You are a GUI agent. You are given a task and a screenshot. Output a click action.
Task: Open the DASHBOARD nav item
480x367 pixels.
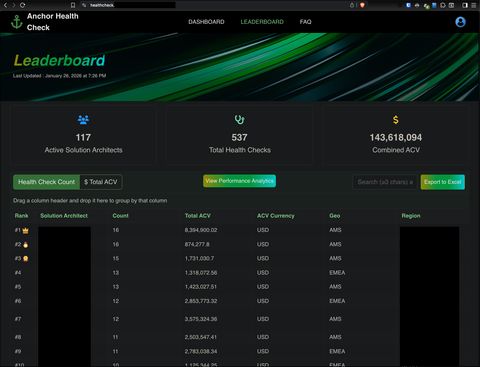[206, 22]
